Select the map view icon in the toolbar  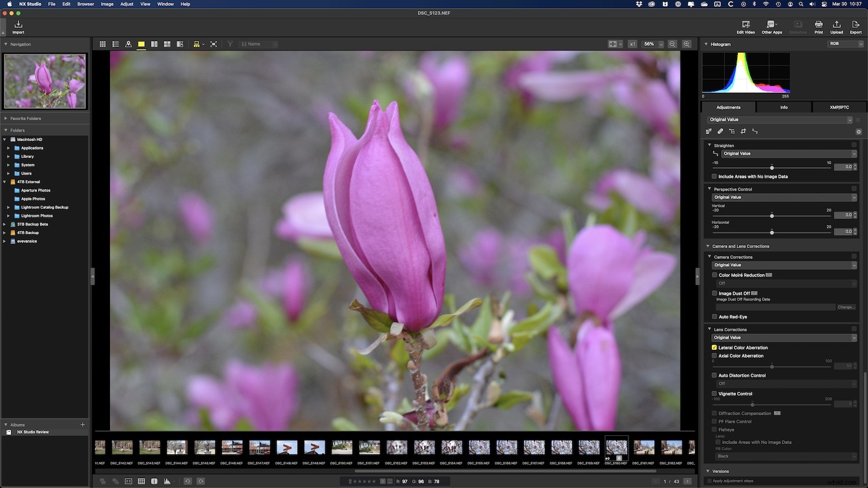click(129, 44)
